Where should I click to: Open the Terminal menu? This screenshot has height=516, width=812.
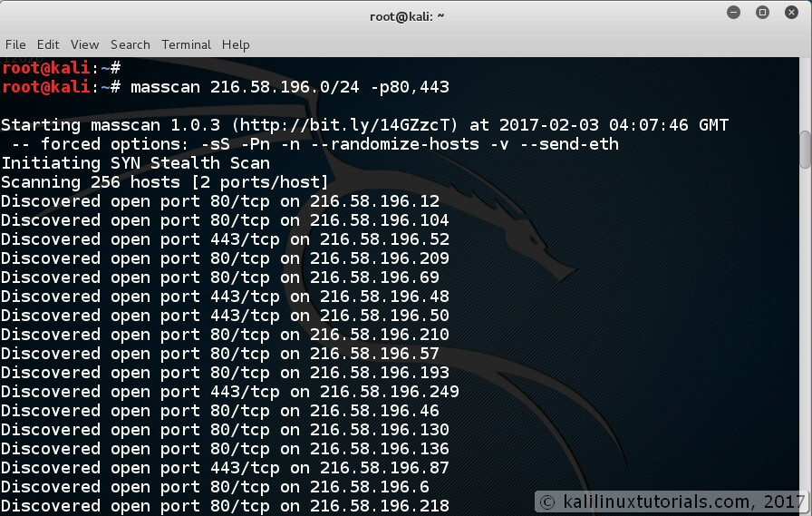pos(186,44)
